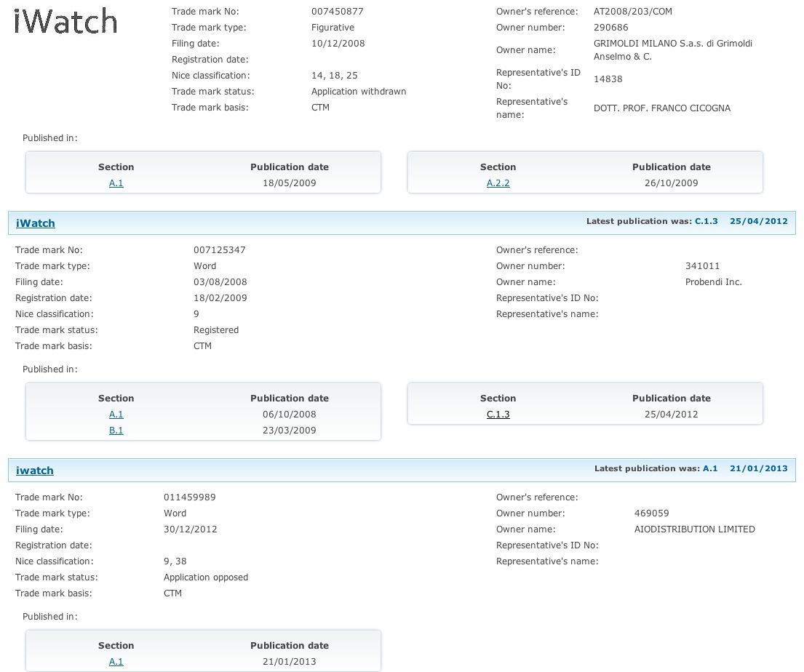Image resolution: width=804 pixels, height=672 pixels.
Task: Open the iWatch trade mark heading link
Action: (x=36, y=223)
